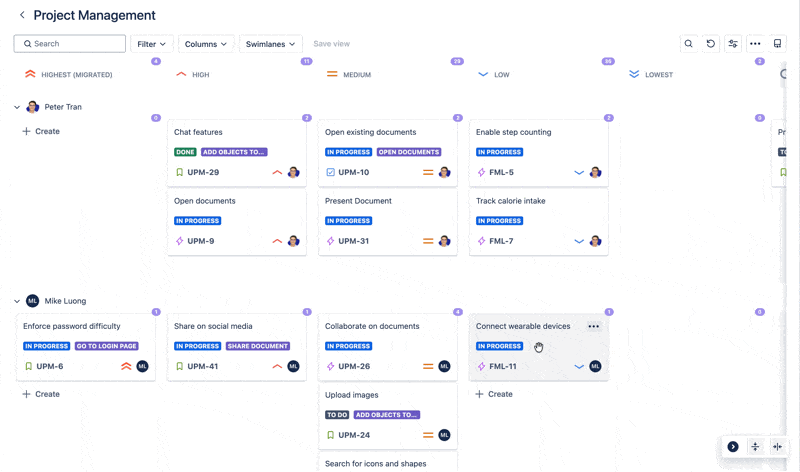Open the Swimlanes dropdown

270,44
